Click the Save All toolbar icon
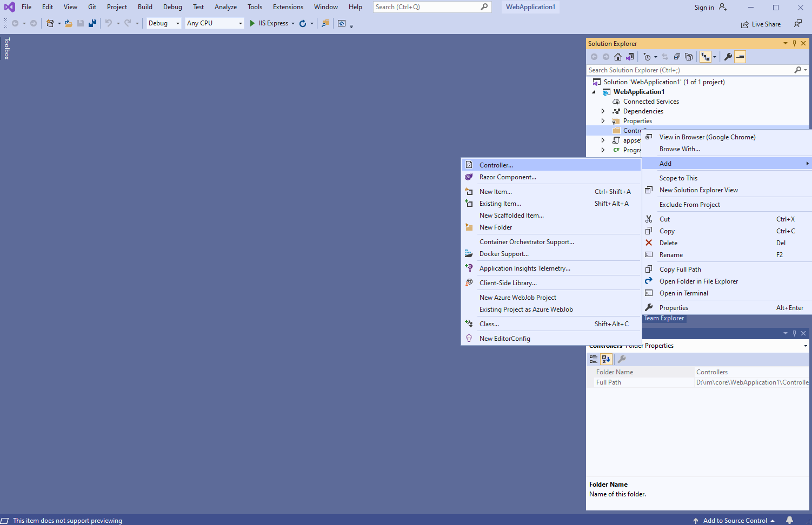This screenshot has width=812, height=525. 92,23
